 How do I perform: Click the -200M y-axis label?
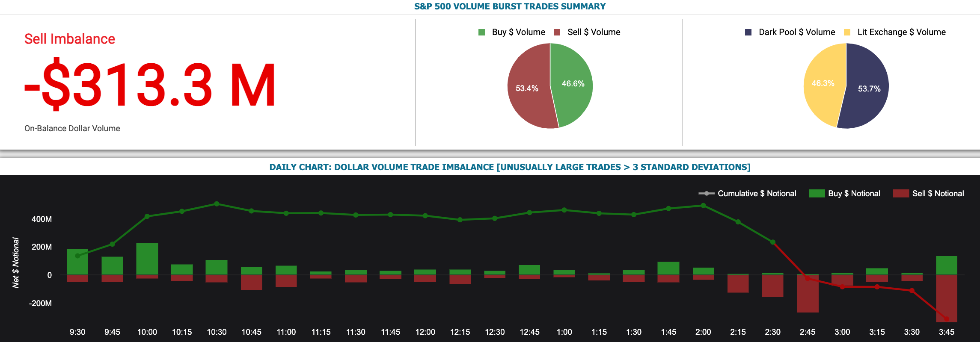coord(40,304)
